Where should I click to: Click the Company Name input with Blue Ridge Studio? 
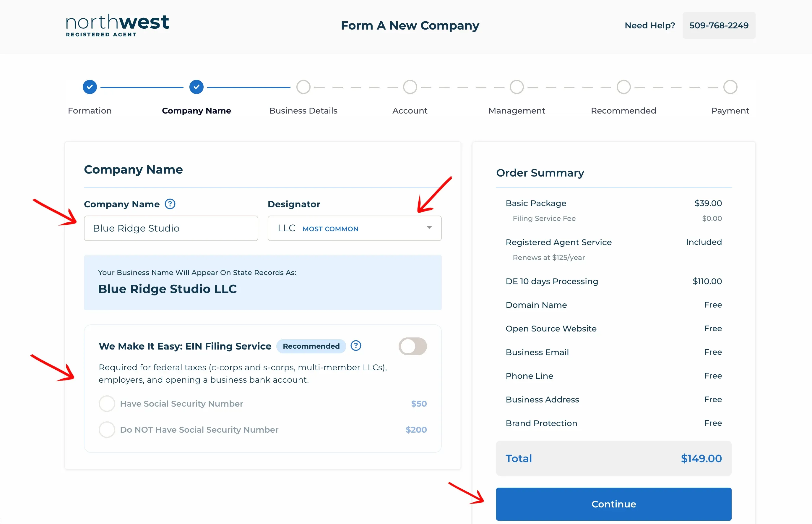point(171,228)
